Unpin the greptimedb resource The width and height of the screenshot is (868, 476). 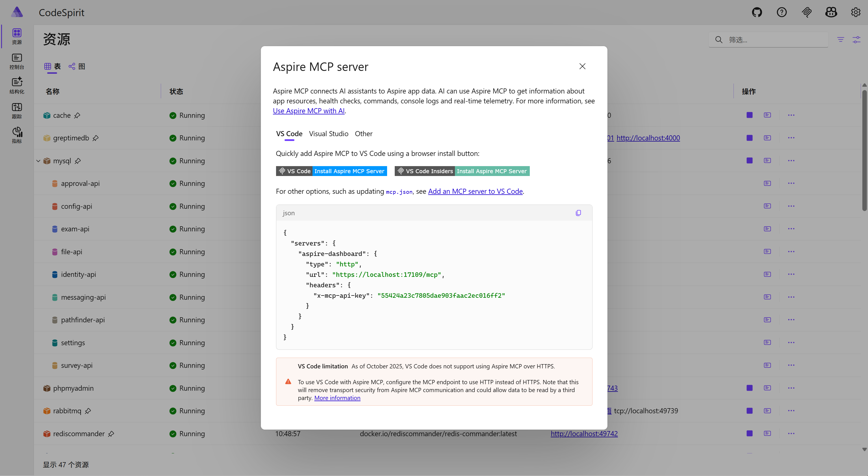pyautogui.click(x=96, y=138)
